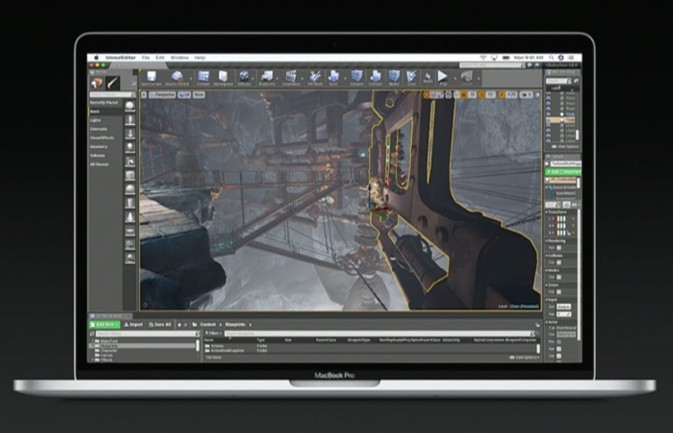
Task: Click the Apple menu icon
Action: pos(97,58)
